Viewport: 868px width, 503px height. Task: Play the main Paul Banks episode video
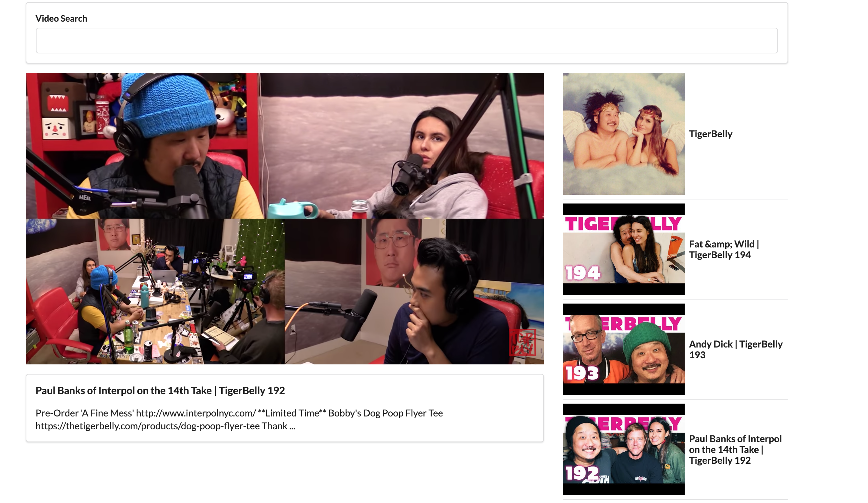(284, 219)
